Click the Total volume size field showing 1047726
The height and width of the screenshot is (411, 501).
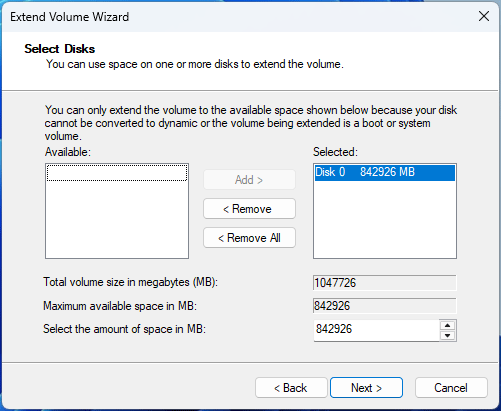point(385,283)
